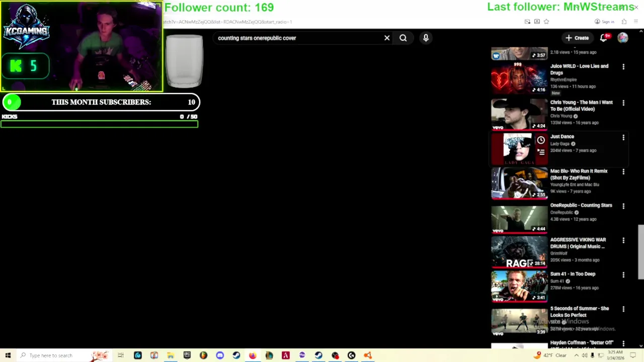Open Sum 41 - In Too Deep title

tap(573, 274)
